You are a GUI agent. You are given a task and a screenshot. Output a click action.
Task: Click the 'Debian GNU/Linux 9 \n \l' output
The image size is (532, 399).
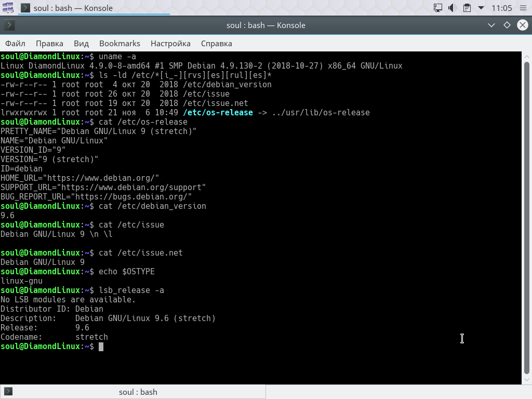[56, 234]
